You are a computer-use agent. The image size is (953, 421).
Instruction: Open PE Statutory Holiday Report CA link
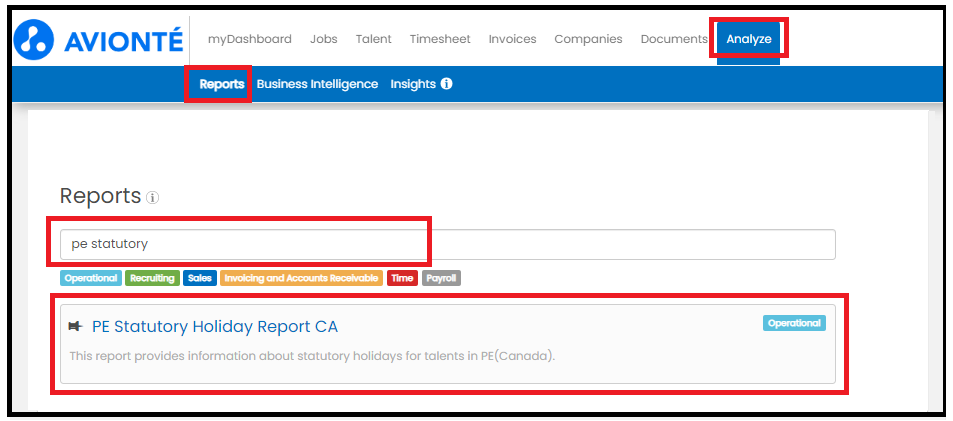pos(215,327)
